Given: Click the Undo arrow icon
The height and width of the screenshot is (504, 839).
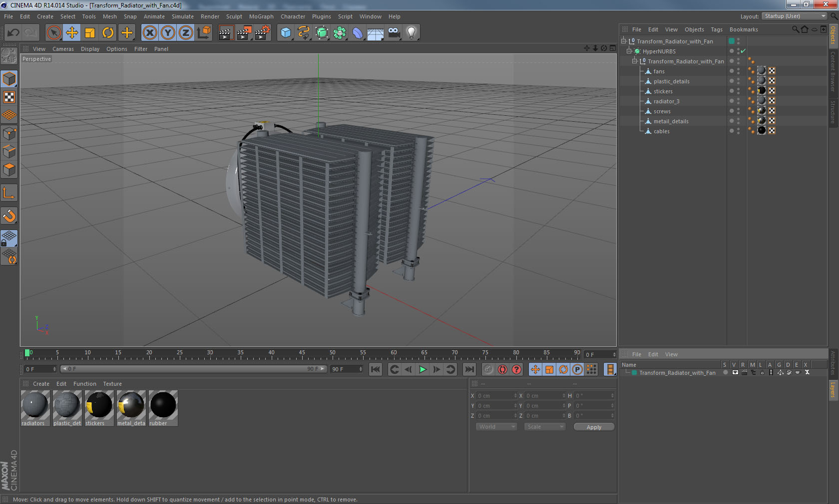Looking at the screenshot, I should coord(13,33).
